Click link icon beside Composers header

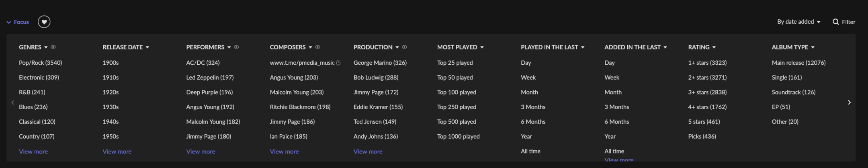317,47
